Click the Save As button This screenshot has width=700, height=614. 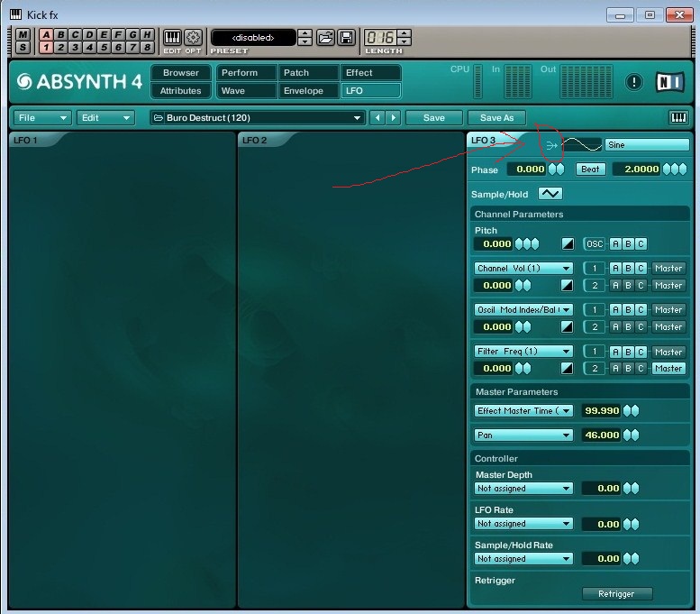[497, 117]
